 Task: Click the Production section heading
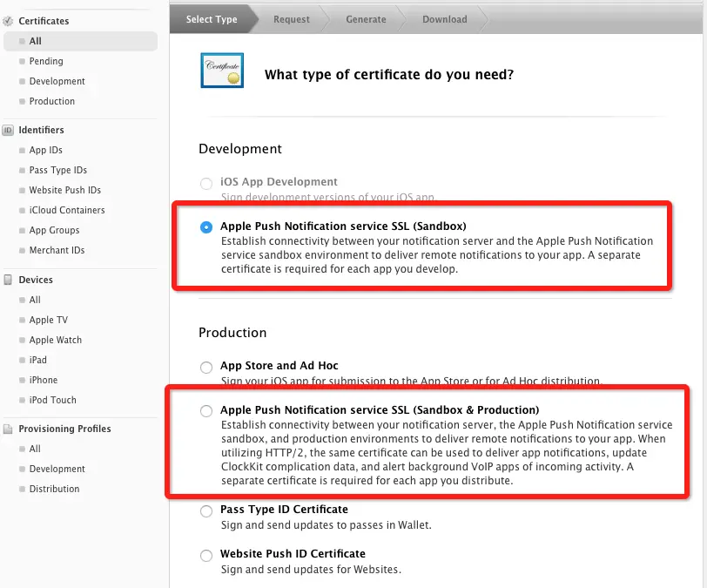[x=232, y=333]
